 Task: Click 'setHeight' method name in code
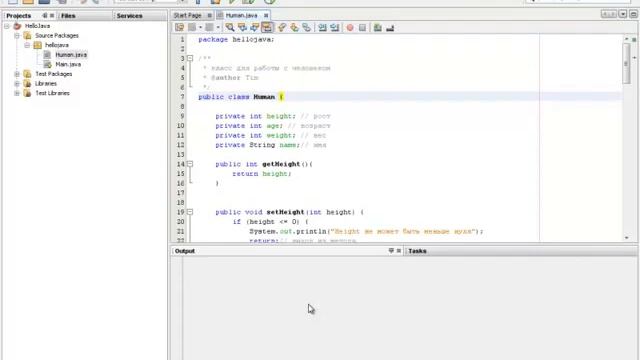pos(285,212)
